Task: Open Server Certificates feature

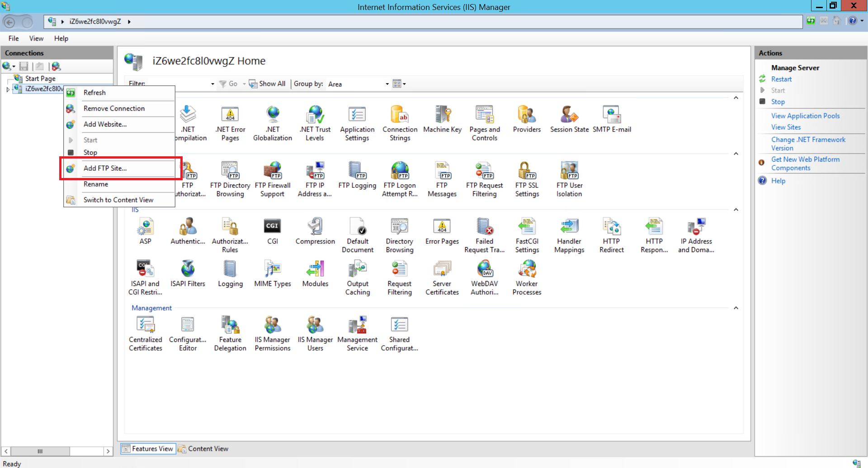Action: click(442, 278)
